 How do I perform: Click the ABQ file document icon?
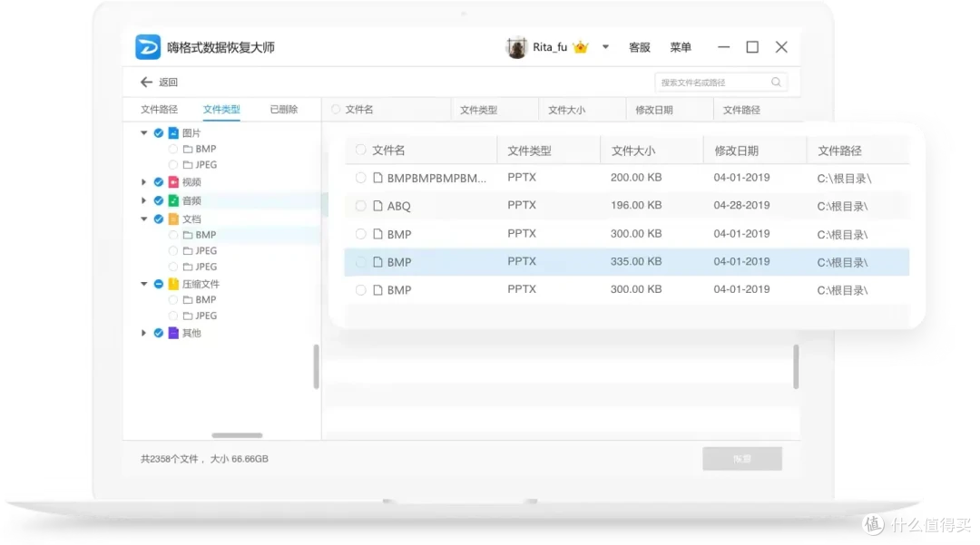(x=377, y=206)
